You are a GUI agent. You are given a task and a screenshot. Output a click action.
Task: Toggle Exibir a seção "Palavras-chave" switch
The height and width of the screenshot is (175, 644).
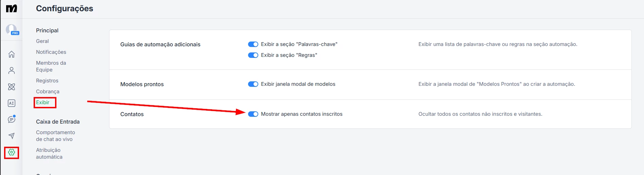pyautogui.click(x=253, y=44)
